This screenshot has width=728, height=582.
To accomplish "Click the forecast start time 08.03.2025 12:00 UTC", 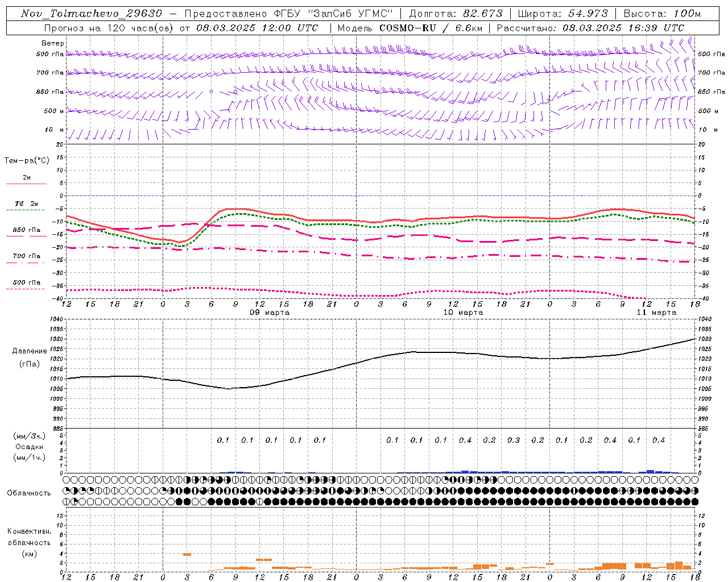I will point(257,28).
